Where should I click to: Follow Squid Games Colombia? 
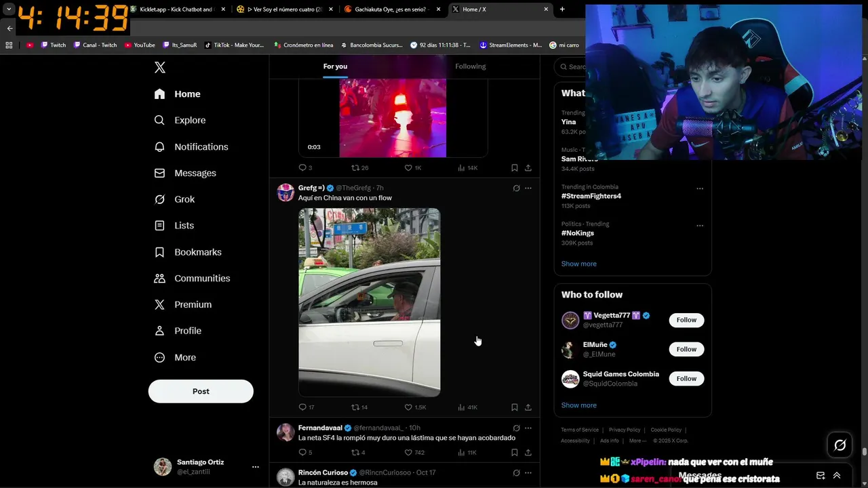(x=686, y=378)
